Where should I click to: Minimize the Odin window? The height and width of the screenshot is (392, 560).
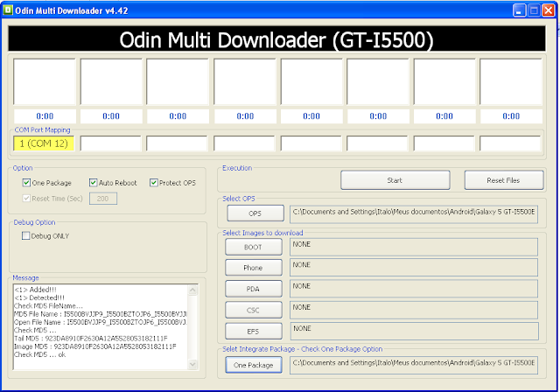click(519, 10)
